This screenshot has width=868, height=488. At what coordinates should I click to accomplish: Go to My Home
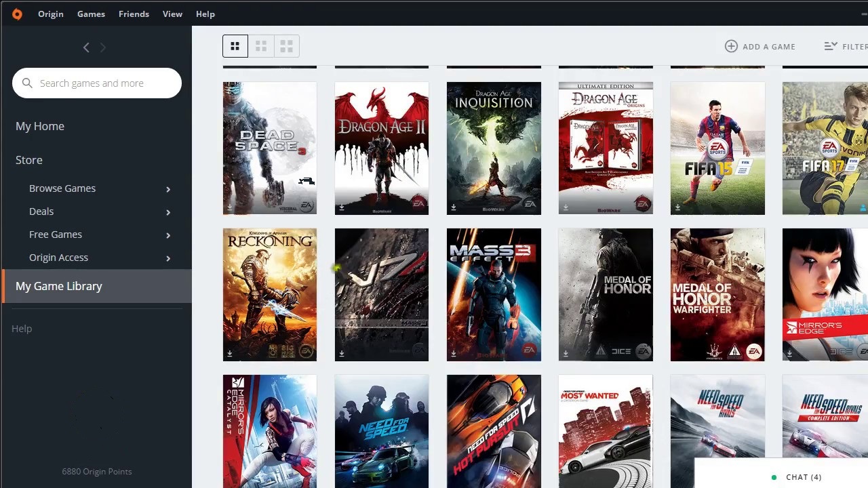[40, 126]
